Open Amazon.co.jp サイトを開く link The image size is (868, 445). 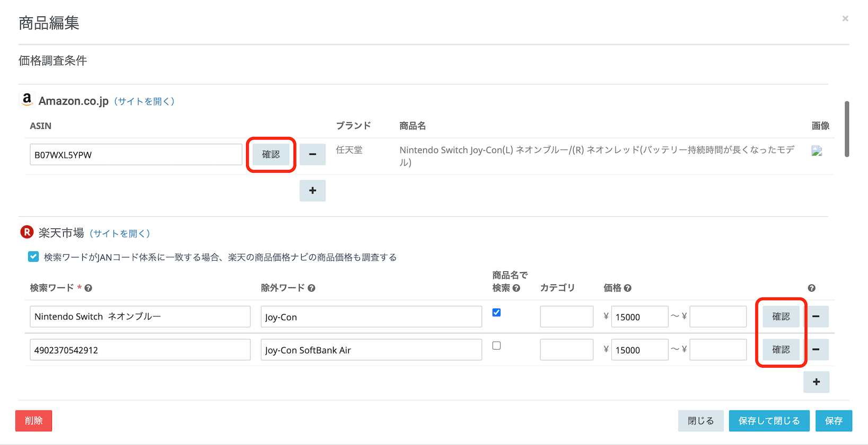tap(144, 101)
